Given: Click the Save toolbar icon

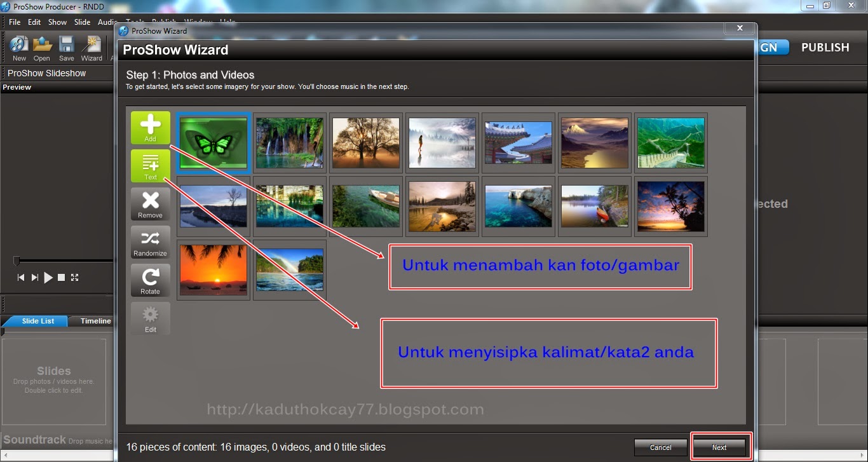Looking at the screenshot, I should tap(65, 48).
